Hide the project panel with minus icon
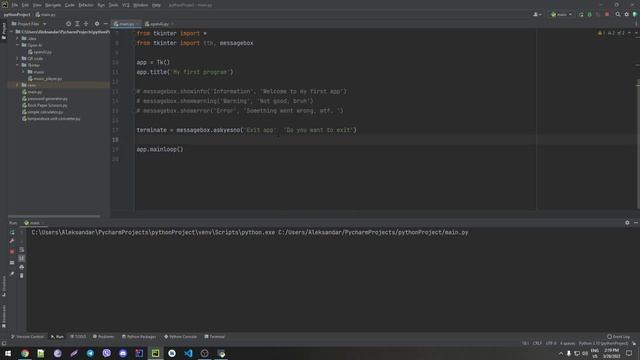The image size is (640, 360). click(x=106, y=24)
